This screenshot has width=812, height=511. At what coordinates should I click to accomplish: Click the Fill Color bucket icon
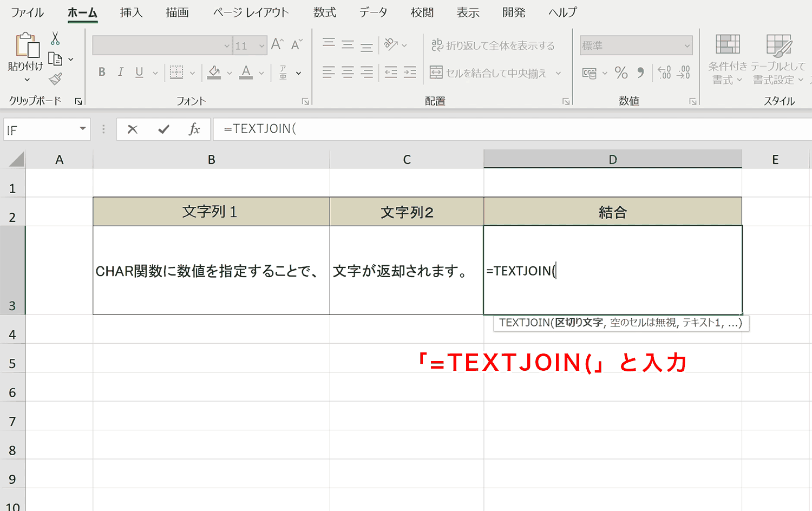click(214, 72)
